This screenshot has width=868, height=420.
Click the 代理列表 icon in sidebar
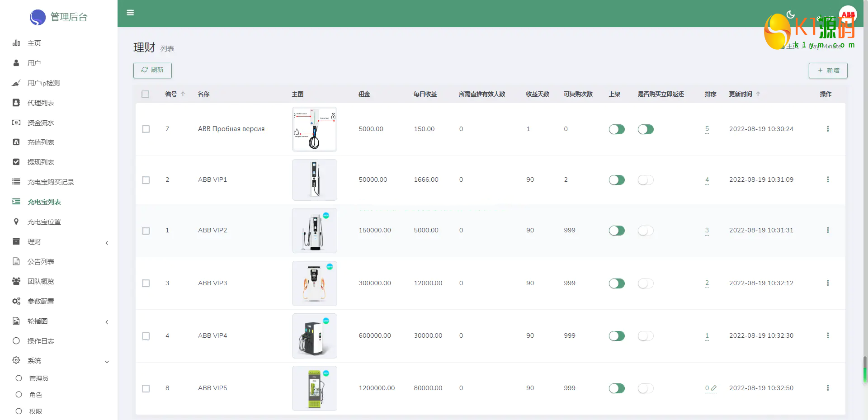click(x=16, y=103)
